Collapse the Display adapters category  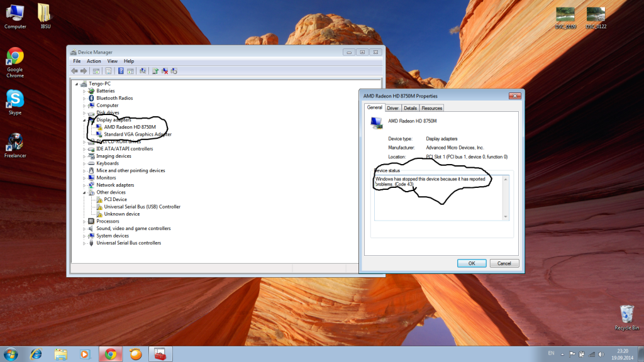[x=84, y=119]
